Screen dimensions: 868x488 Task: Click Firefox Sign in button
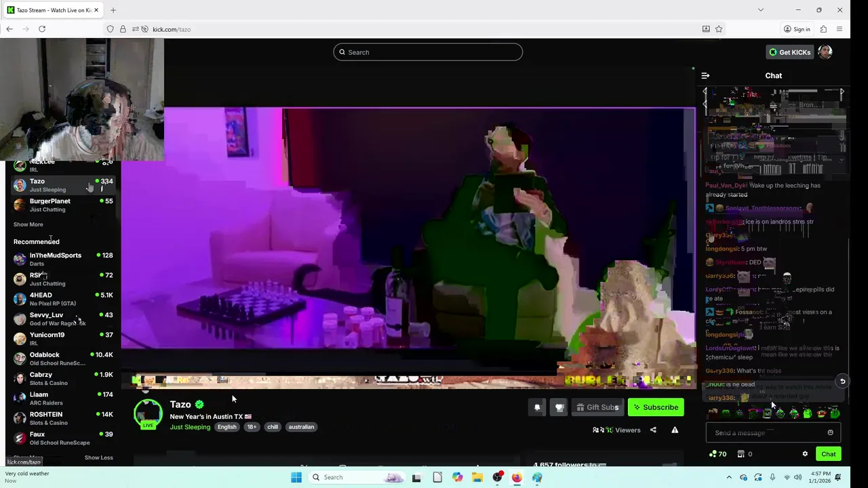tap(797, 29)
